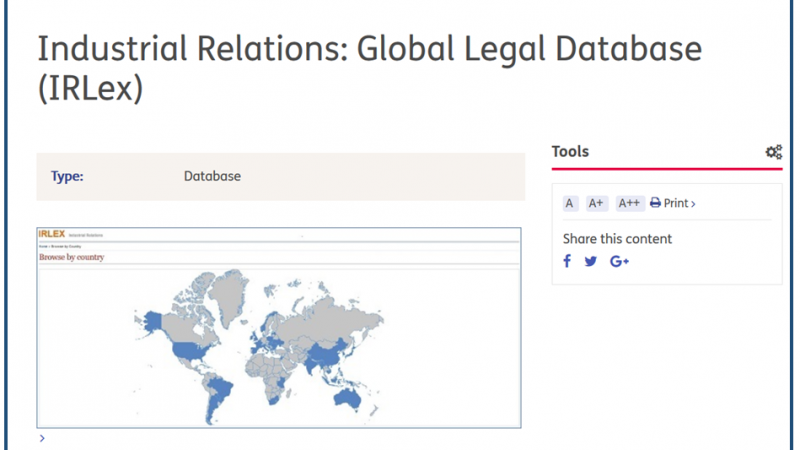
Task: Set largest text size with A++ button
Action: tap(630, 203)
